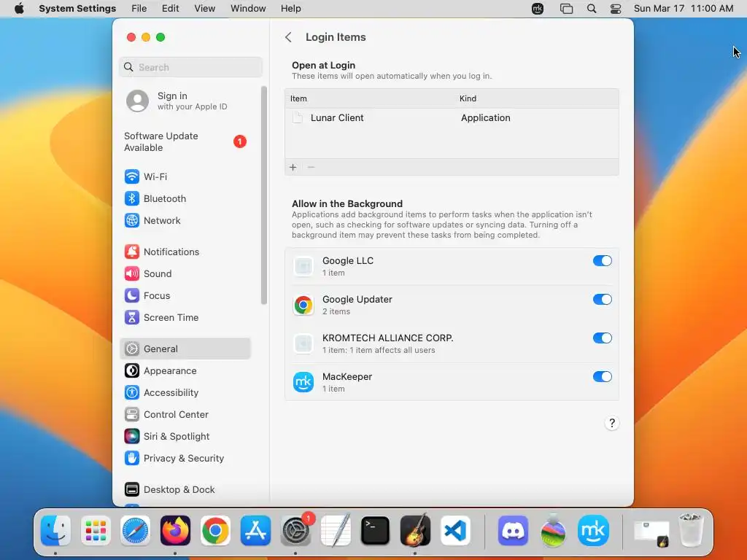Click the help question mark button
Screen dimensions: 747x560
[612, 423]
